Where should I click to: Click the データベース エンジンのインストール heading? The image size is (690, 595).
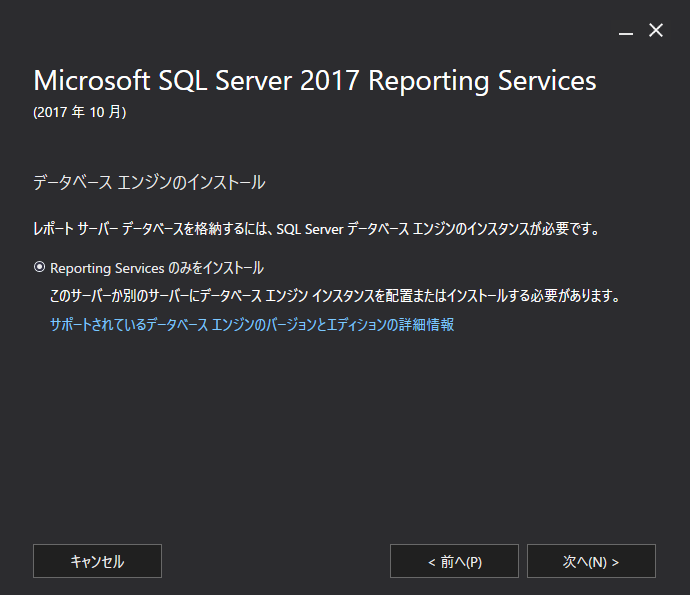149,182
